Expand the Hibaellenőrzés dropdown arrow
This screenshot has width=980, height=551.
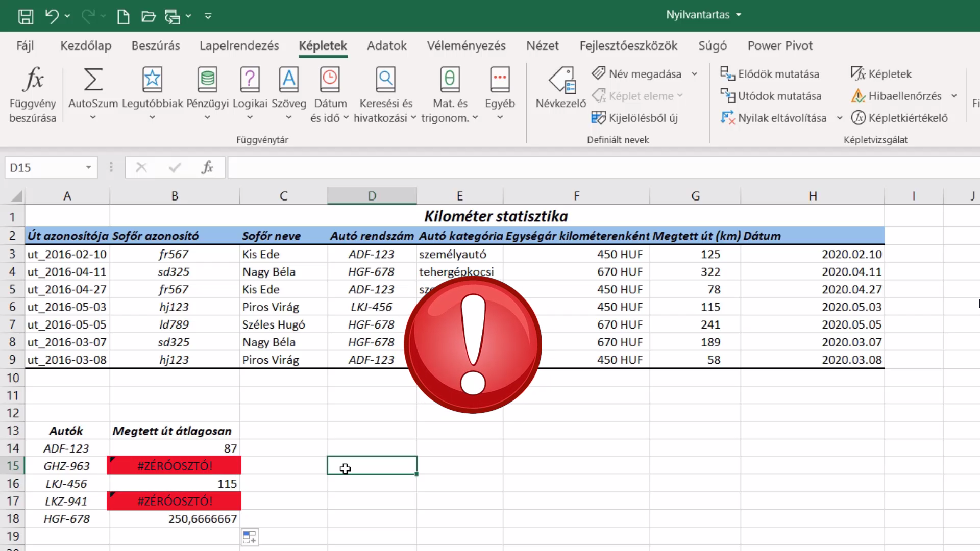tap(954, 96)
